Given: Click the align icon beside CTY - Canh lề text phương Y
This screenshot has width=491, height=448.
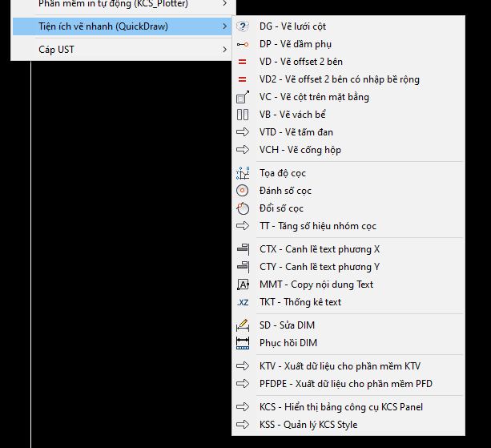Looking at the screenshot, I should point(243,267).
